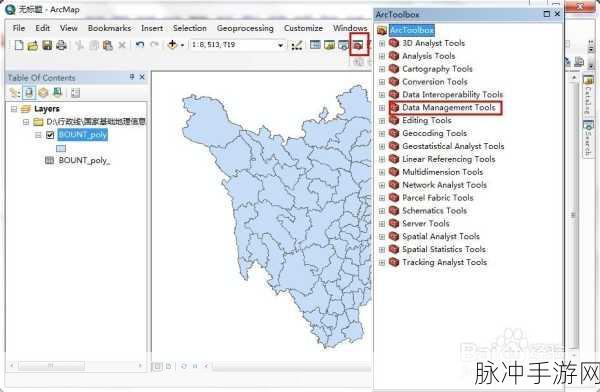
Task: Expand the Analysis Tools toolbox
Action: coord(382,56)
